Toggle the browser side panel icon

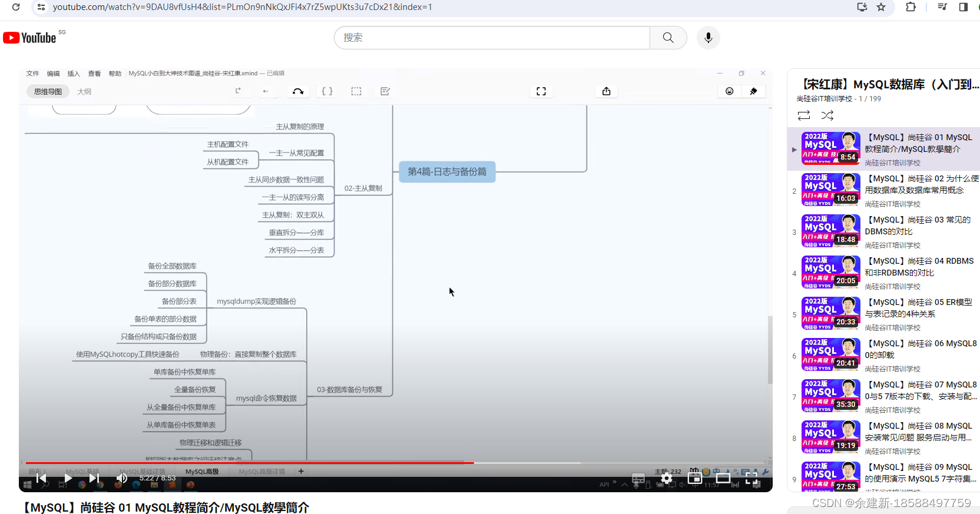pyautogui.click(x=964, y=7)
